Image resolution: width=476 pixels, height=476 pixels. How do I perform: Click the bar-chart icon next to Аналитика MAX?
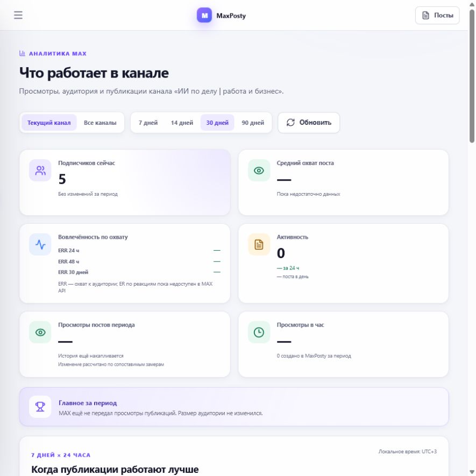(22, 53)
